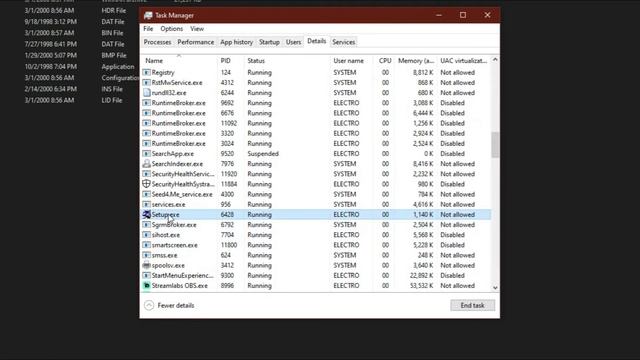Screen dimensions: 640x360
Task: Minimize the Task Manager window
Action: [x=439, y=15]
